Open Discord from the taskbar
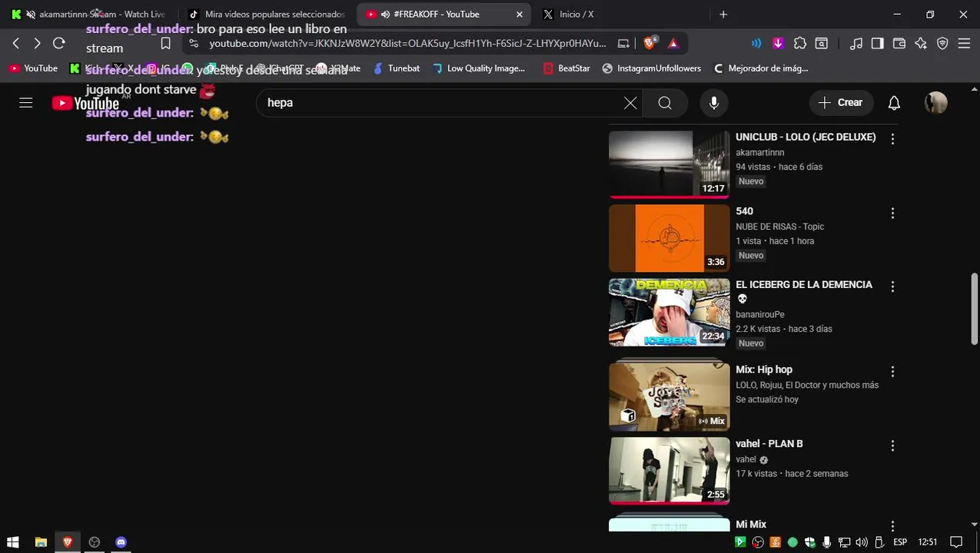This screenshot has height=553, width=980. click(x=121, y=542)
